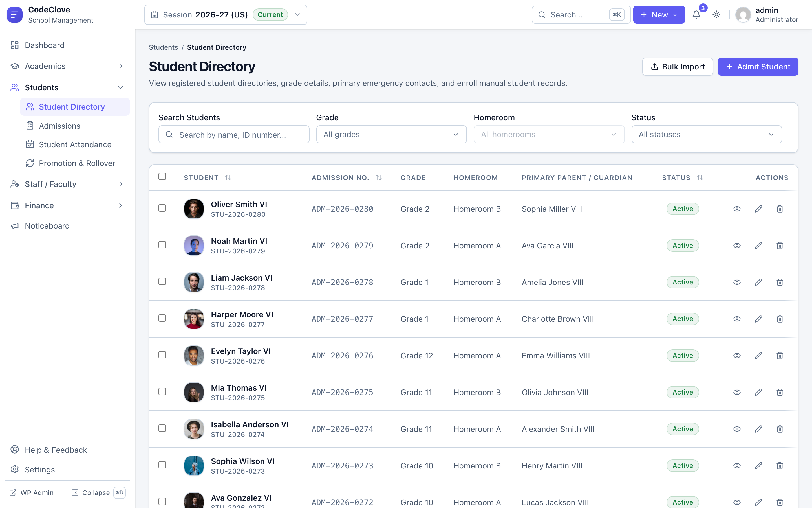Open Noticeboard in the sidebar
The width and height of the screenshot is (812, 508).
[x=67, y=226]
